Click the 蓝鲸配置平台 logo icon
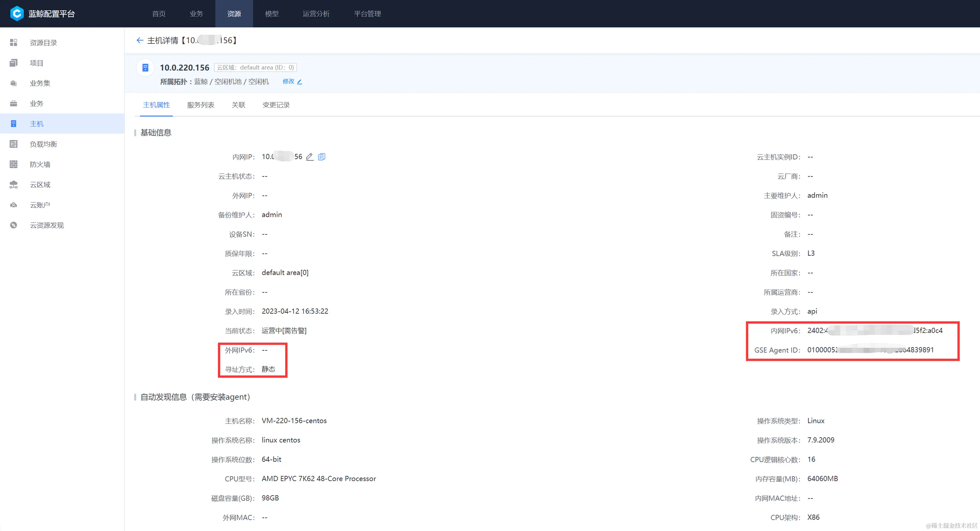 (x=17, y=14)
